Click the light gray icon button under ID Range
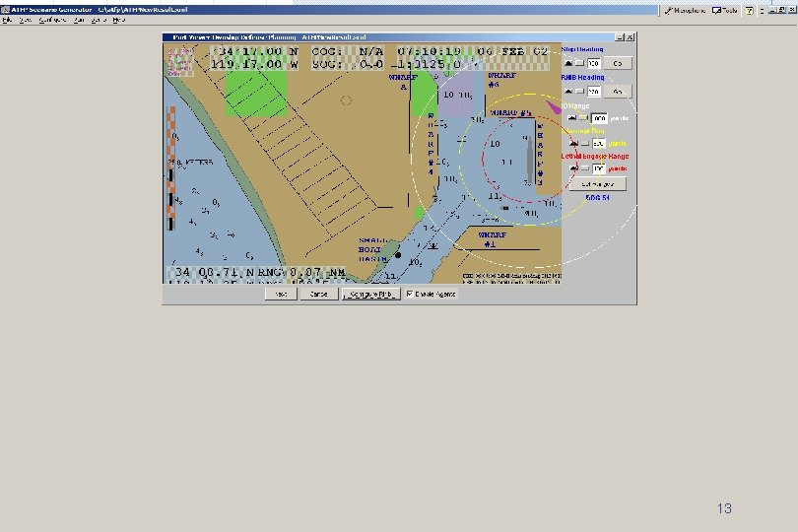Viewport: 798px width, 532px height. coord(584,118)
